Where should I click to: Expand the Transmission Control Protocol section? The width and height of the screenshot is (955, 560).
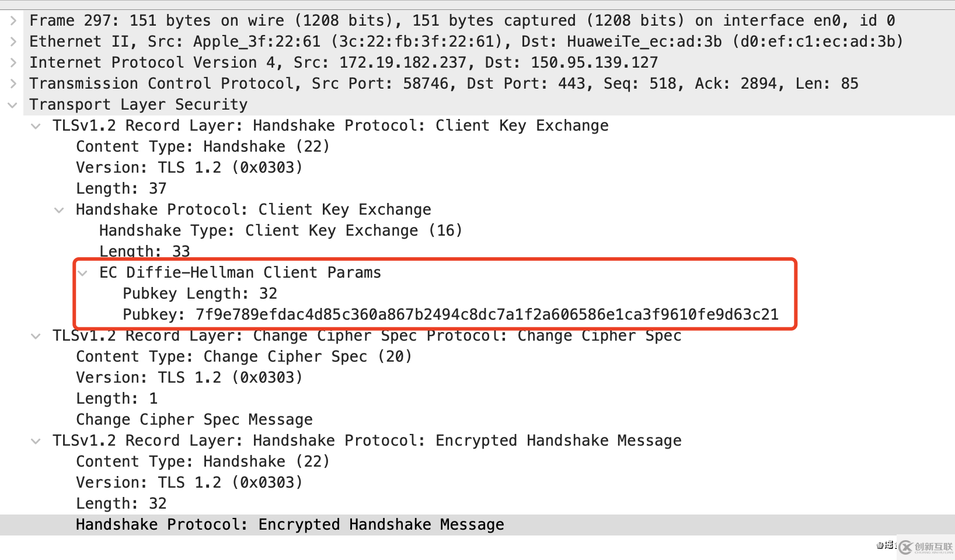(13, 83)
